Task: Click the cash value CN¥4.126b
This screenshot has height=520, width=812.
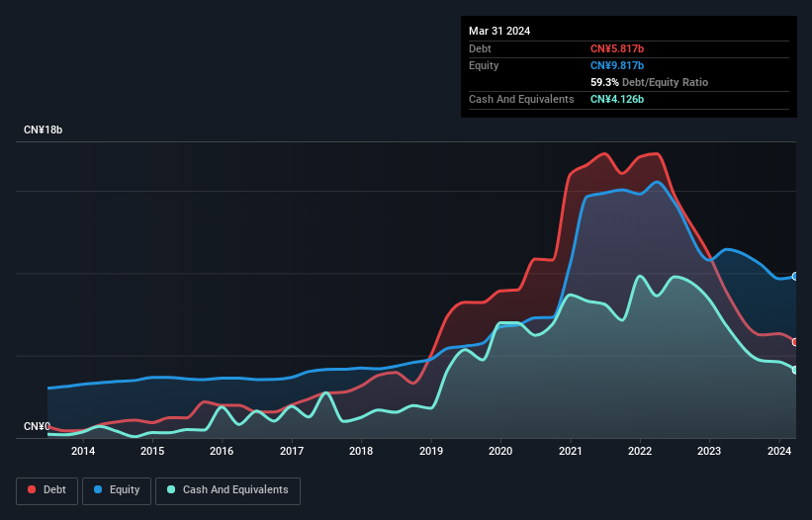Action: 617,99
